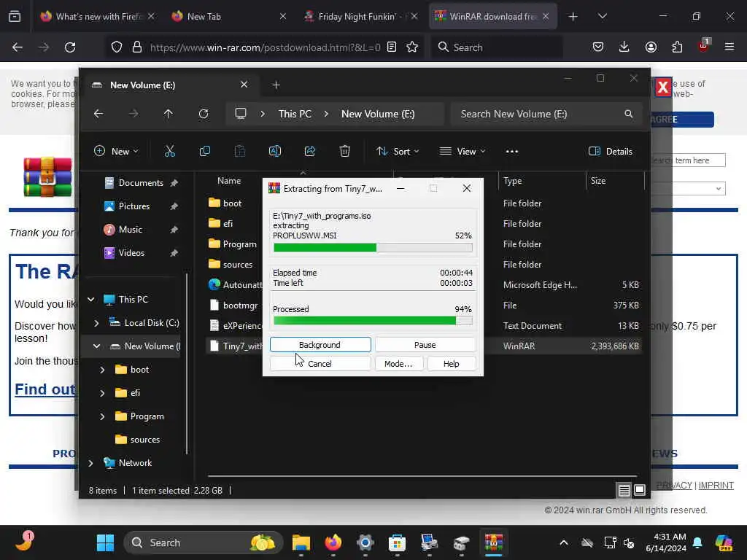Expand Local Disk (C:) in tree
This screenshot has width=747, height=560.
[97, 323]
